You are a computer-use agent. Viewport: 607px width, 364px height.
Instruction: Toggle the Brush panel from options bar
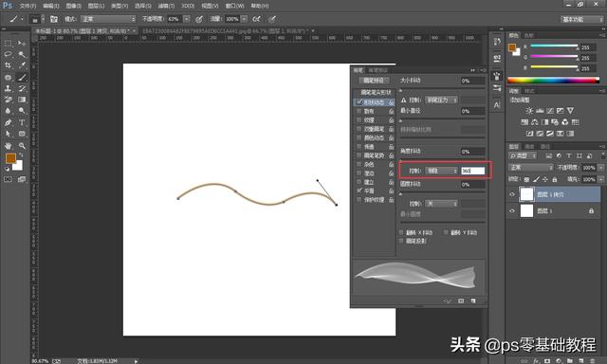[x=54, y=19]
